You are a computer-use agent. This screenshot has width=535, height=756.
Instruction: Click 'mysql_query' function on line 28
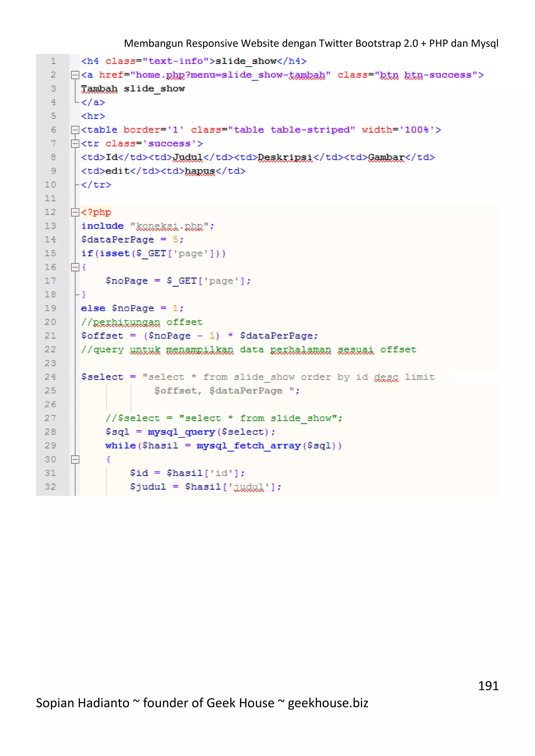coord(182,432)
